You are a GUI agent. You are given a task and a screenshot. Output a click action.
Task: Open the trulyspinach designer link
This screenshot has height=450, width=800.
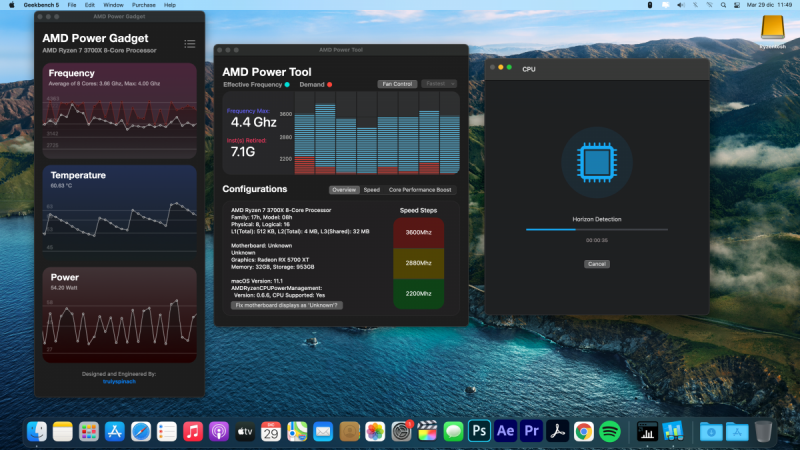(x=119, y=381)
